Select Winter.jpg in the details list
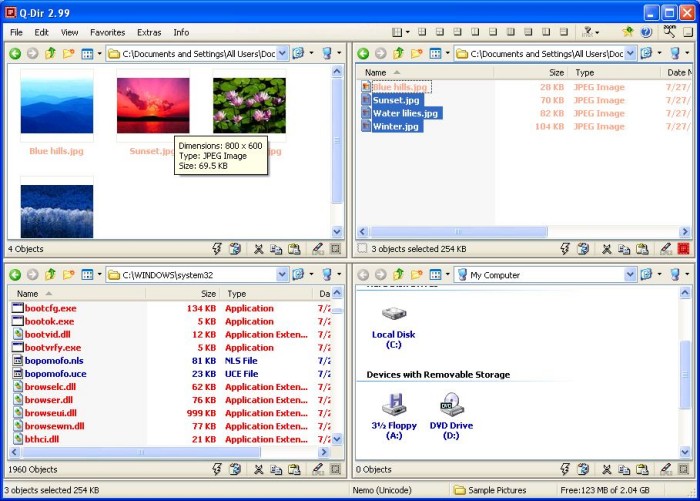Viewport: 700px width, 501px height. point(396,126)
